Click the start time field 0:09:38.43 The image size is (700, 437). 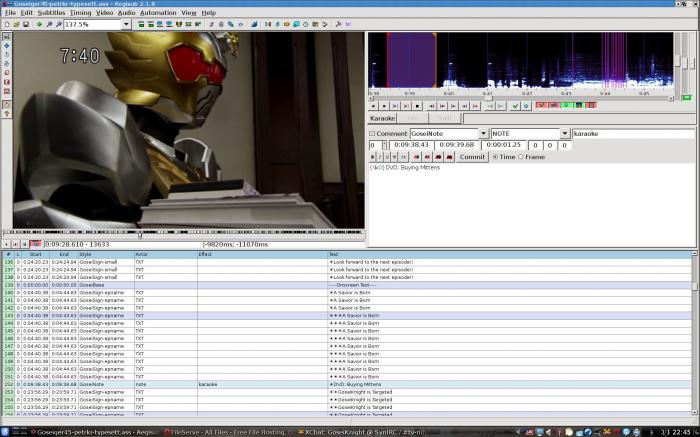tap(411, 145)
